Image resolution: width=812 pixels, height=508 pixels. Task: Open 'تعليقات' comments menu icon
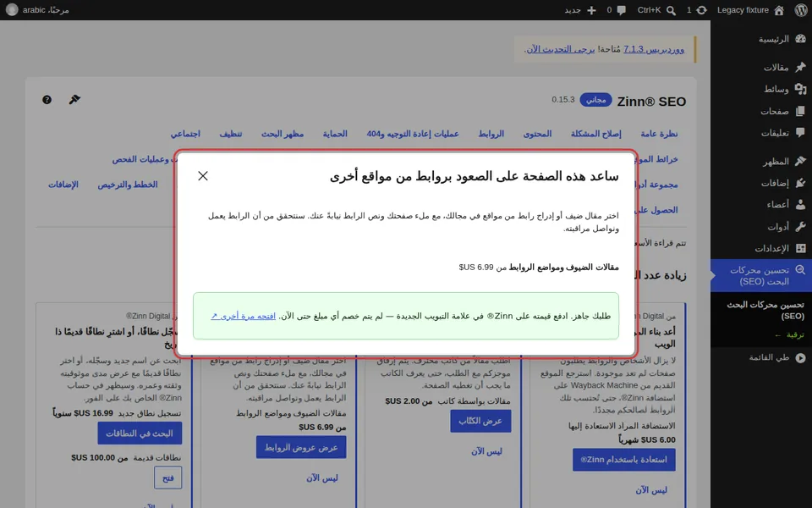801,133
